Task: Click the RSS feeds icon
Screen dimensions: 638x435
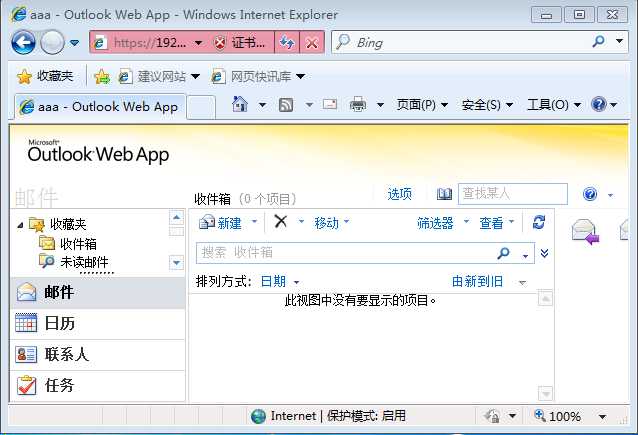Action: (x=286, y=105)
